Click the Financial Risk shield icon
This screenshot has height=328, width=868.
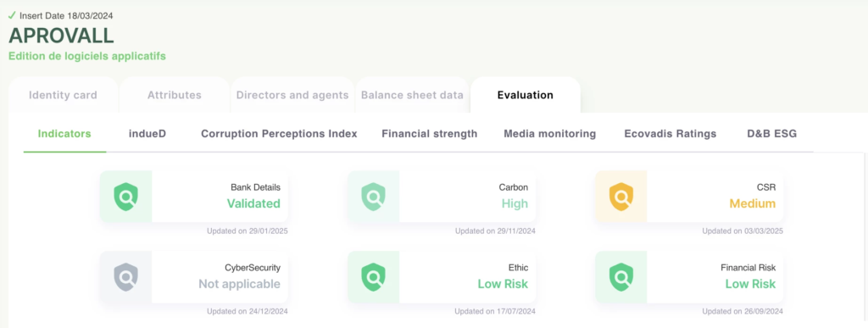point(621,277)
